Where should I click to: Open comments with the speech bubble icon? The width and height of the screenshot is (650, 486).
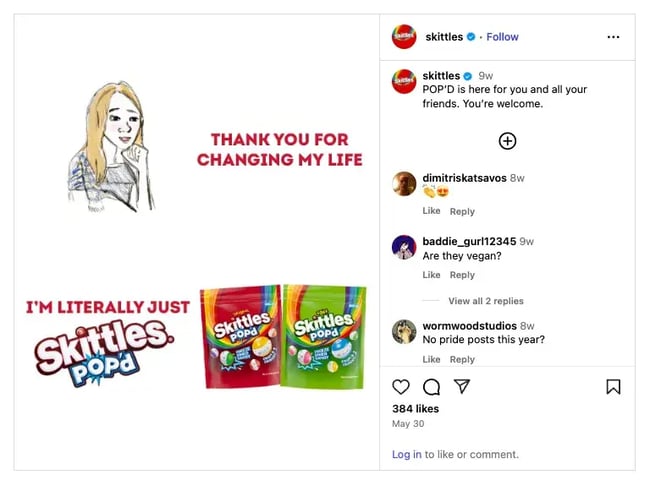[432, 387]
